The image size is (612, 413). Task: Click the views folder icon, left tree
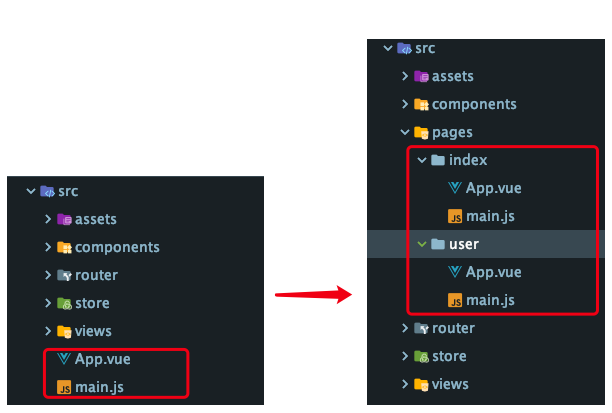click(64, 331)
